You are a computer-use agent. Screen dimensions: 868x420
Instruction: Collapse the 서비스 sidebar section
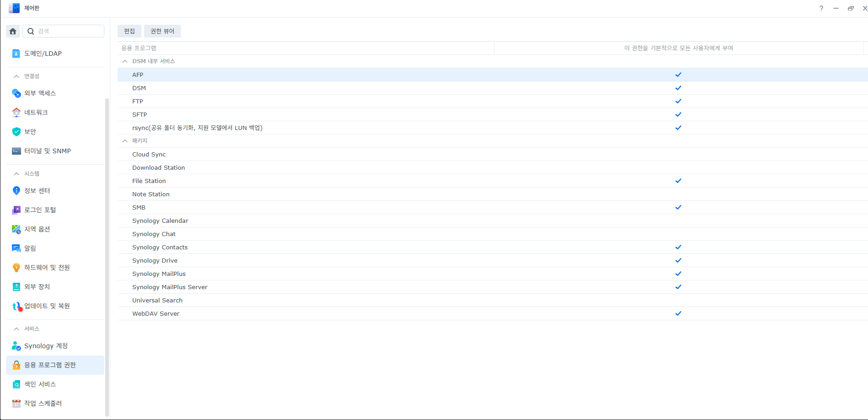click(16, 329)
